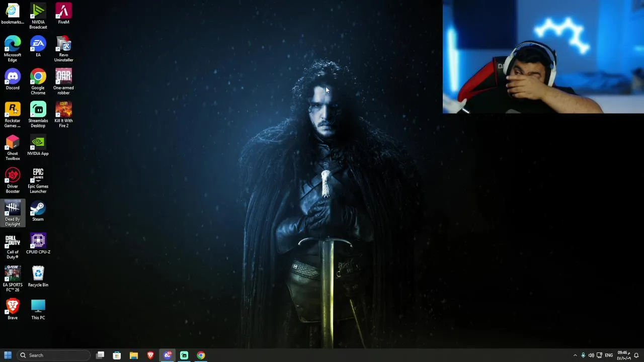The height and width of the screenshot is (362, 644).
Task: Select the Brave browser desktop icon
Action: coord(13,310)
